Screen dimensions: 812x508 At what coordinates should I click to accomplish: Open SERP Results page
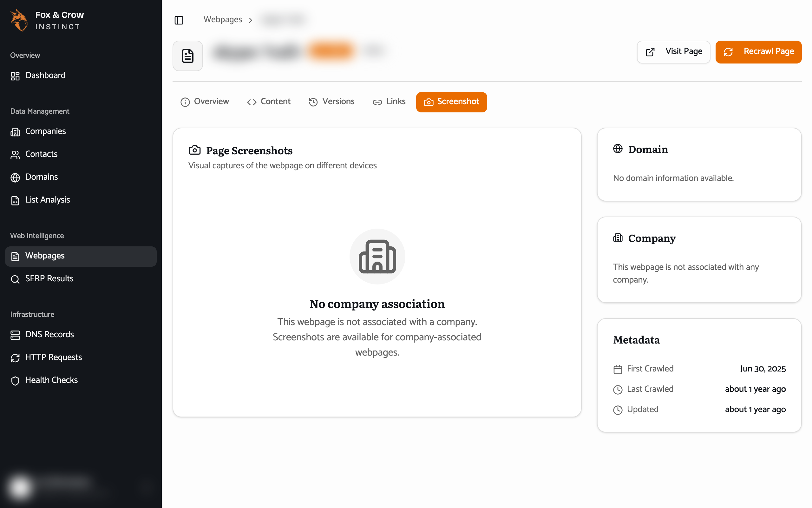click(81, 278)
